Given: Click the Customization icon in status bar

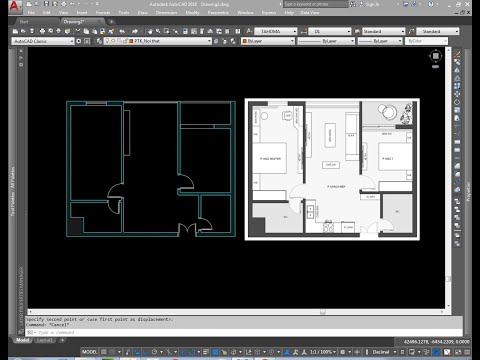Looking at the screenshot, I should (x=467, y=352).
